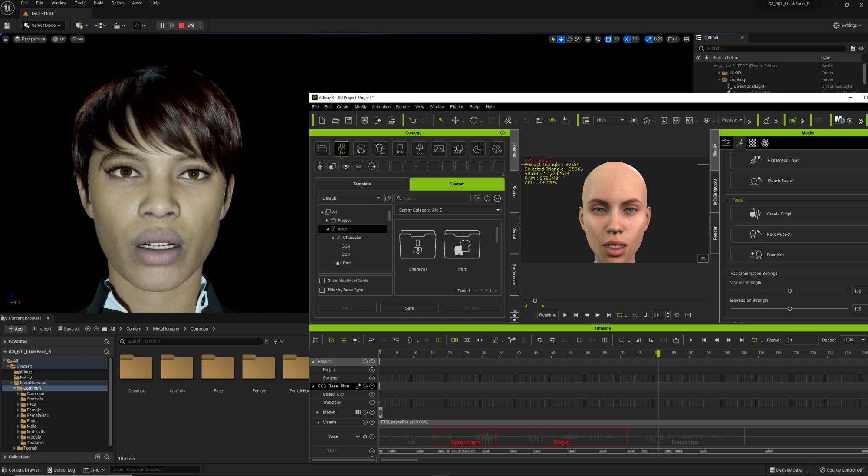Screen dimensions: 868x476
Task: Select the iClone Move object tool
Action: click(x=455, y=120)
